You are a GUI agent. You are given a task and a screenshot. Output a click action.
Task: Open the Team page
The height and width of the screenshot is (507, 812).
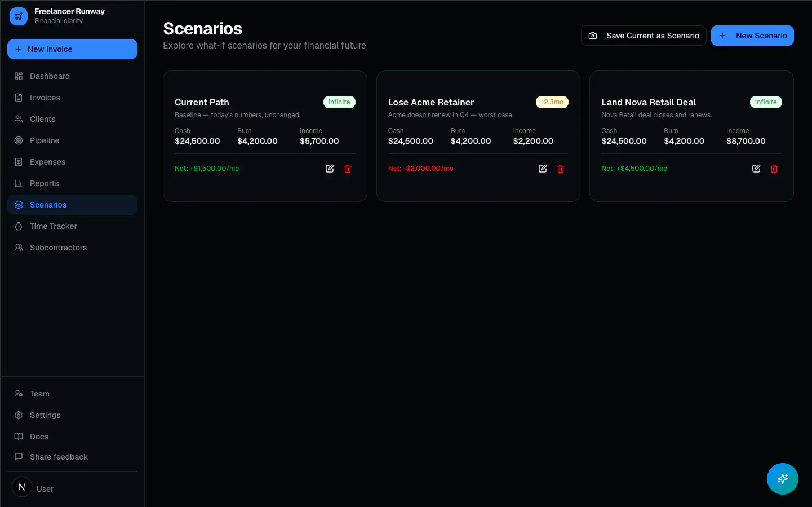[72, 394]
